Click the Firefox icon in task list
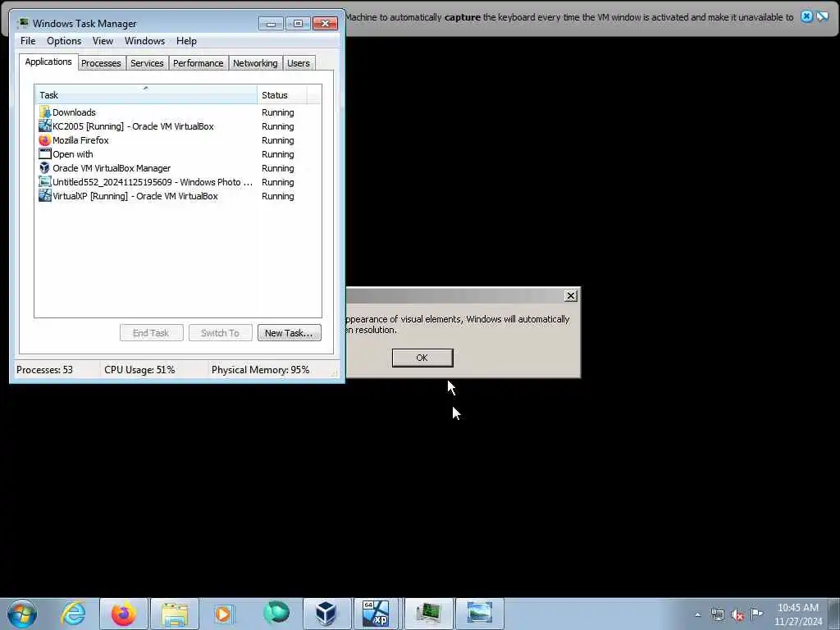Image resolution: width=840 pixels, height=630 pixels. click(45, 140)
